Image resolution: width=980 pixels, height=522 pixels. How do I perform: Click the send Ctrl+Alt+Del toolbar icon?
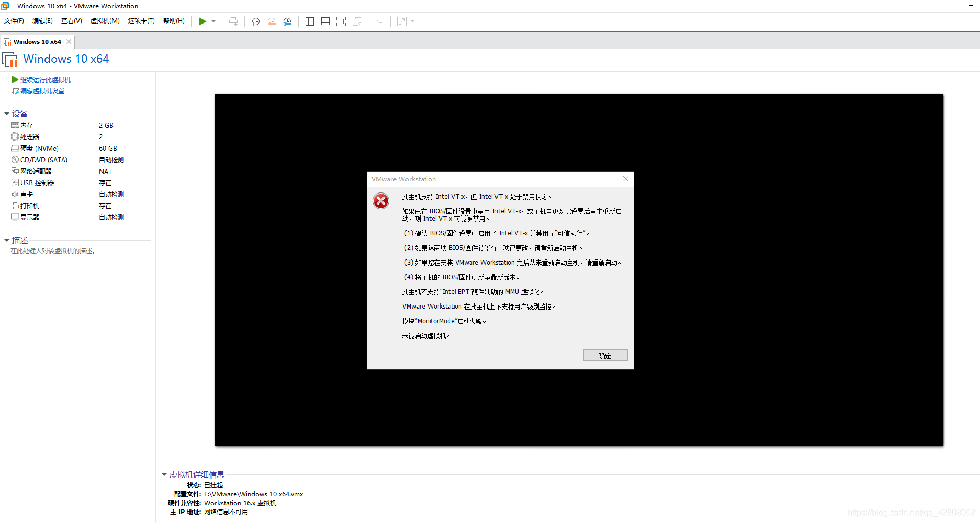coord(233,21)
